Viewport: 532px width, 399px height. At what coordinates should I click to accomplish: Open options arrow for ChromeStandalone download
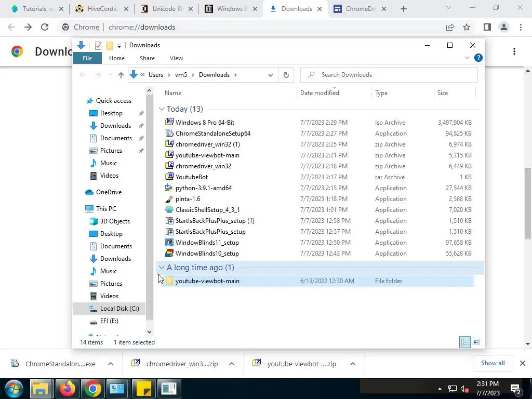tap(111, 364)
